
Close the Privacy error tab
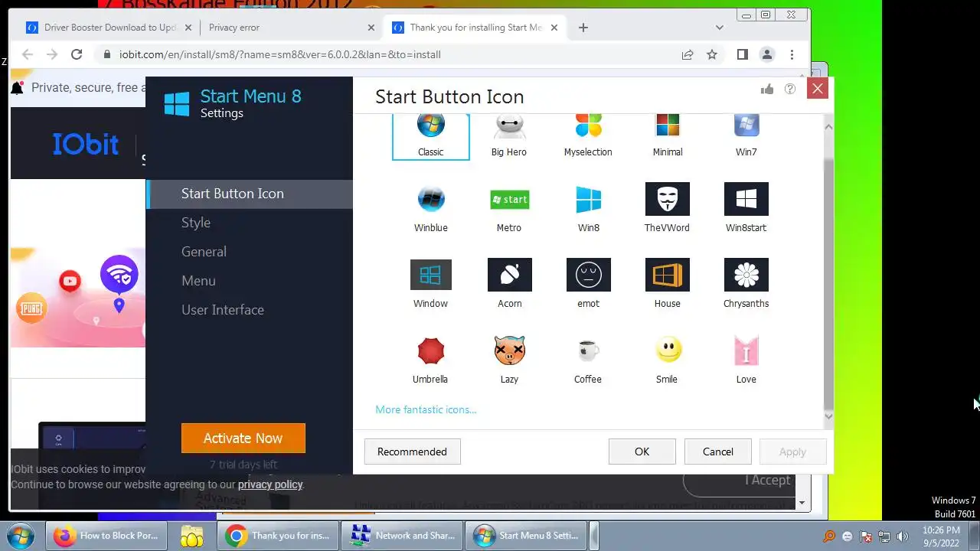click(371, 28)
